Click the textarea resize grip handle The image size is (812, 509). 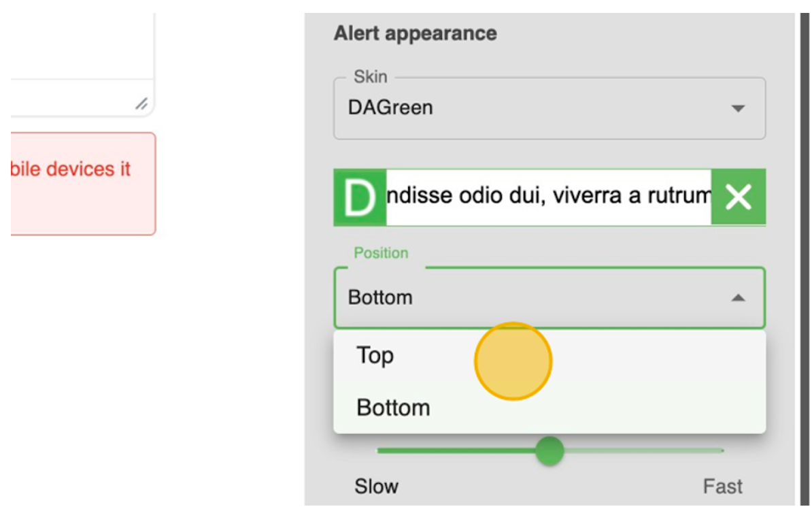(x=141, y=104)
